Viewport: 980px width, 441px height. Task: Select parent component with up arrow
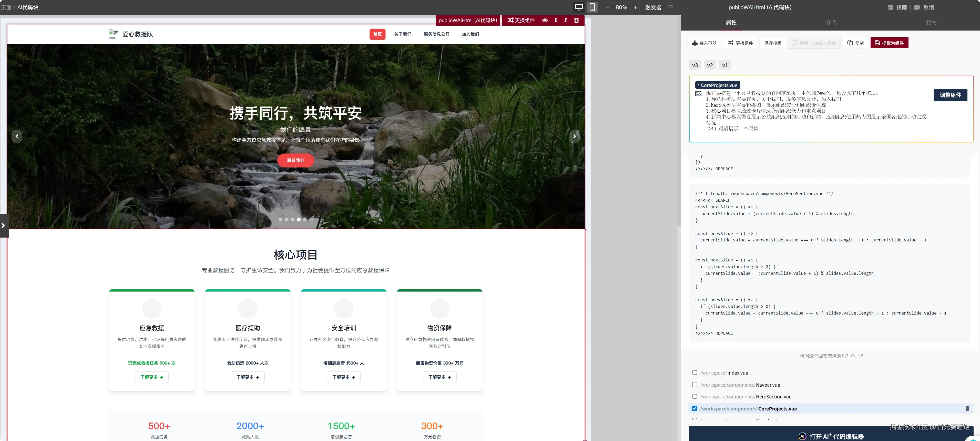coord(566,20)
